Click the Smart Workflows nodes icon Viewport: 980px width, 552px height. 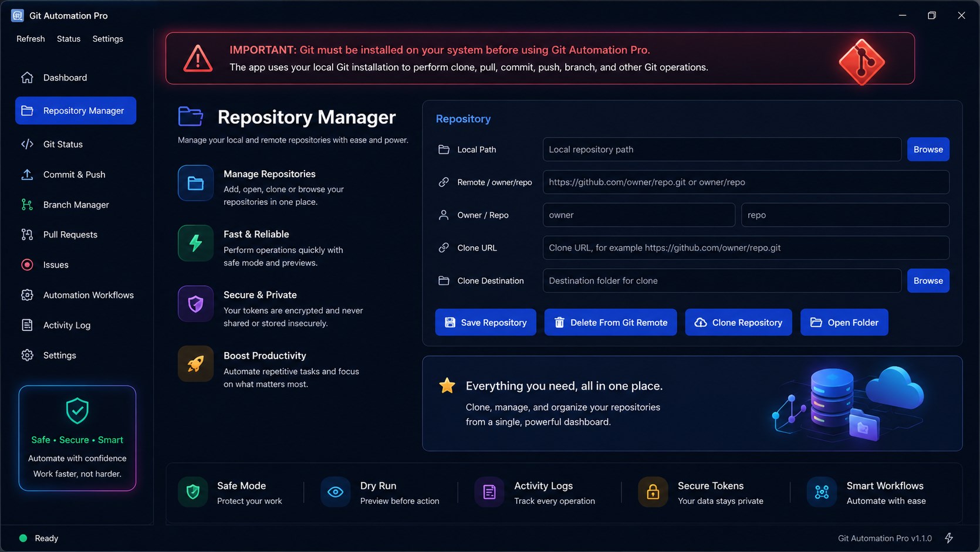[x=822, y=492]
